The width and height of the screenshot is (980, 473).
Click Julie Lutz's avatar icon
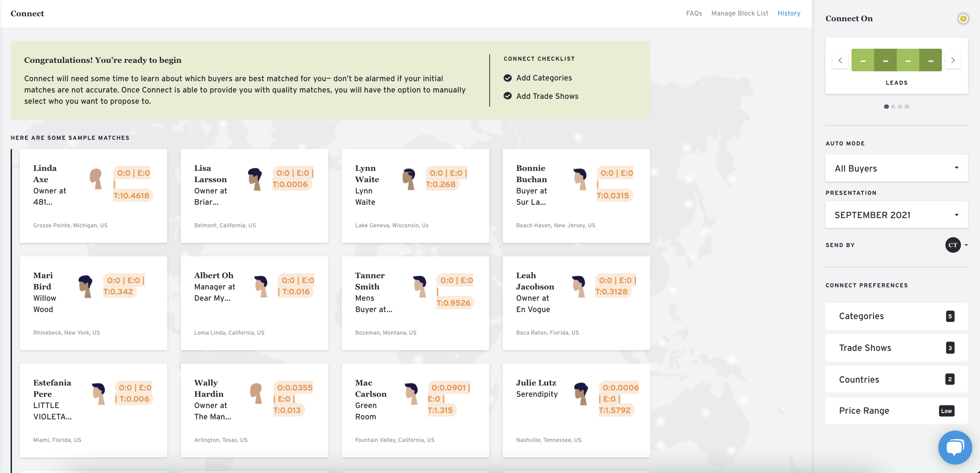point(581,393)
